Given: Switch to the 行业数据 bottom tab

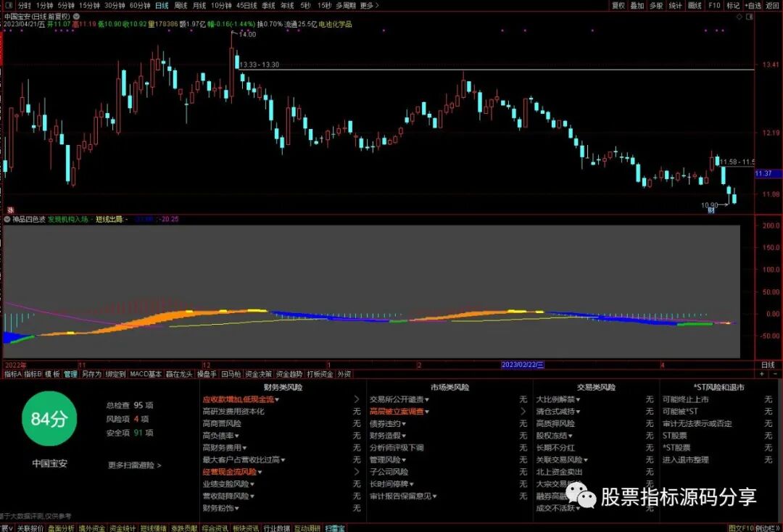Looking at the screenshot, I should [x=277, y=528].
